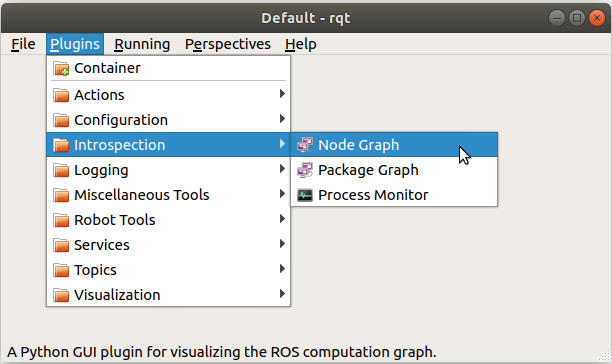Click the Process Monitor waveform icon
Image resolution: width=612 pixels, height=364 pixels.
click(x=305, y=195)
